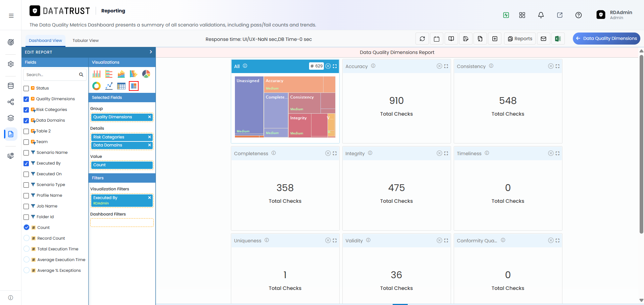Viewport: 644px width, 305px height.
Task: Collapse the Edit Report panel arrow
Action: tap(151, 52)
